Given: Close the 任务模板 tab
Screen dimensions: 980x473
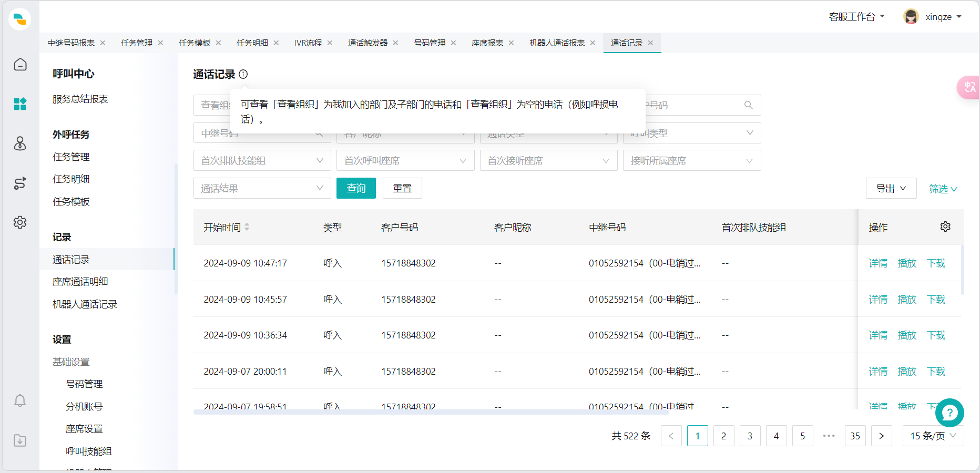Looking at the screenshot, I should (x=219, y=43).
